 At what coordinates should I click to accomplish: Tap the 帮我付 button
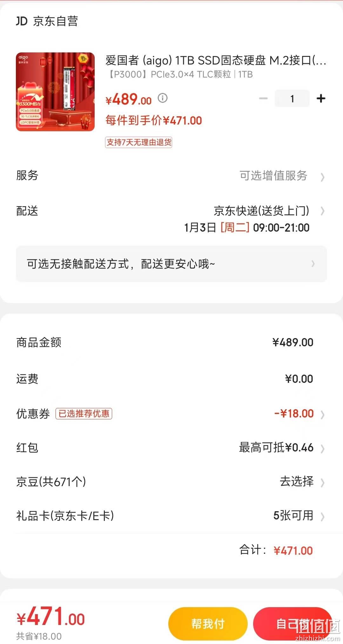[208, 624]
